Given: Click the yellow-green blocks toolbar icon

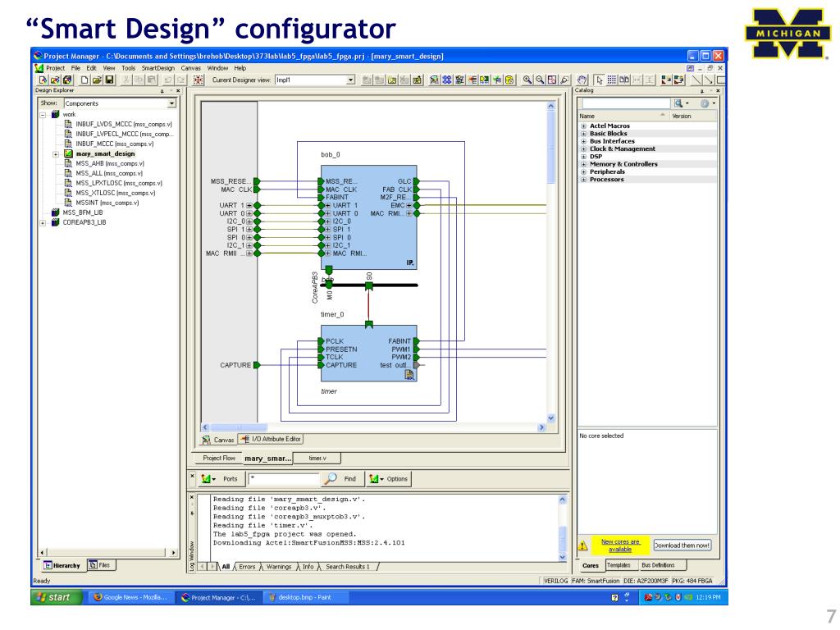Looking at the screenshot, I should point(484,80).
